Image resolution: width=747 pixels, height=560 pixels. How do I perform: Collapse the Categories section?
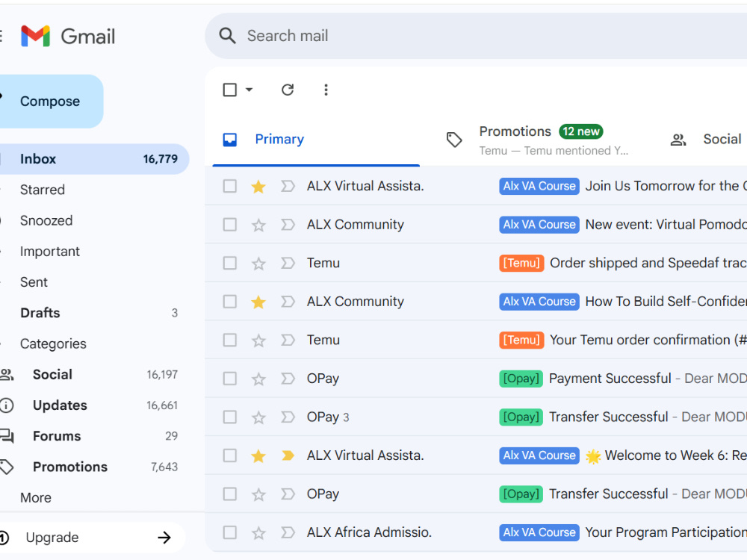53,343
